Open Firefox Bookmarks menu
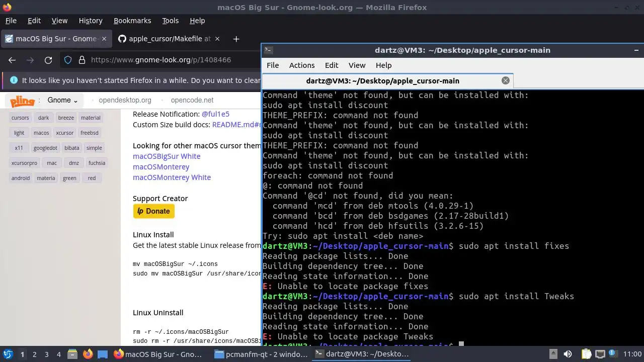This screenshot has height=362, width=644. 132,21
